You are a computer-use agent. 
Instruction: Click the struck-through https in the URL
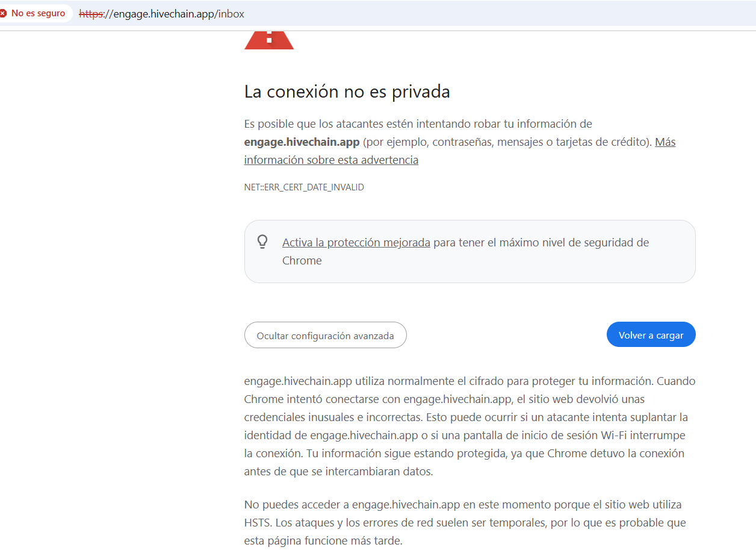(x=91, y=13)
